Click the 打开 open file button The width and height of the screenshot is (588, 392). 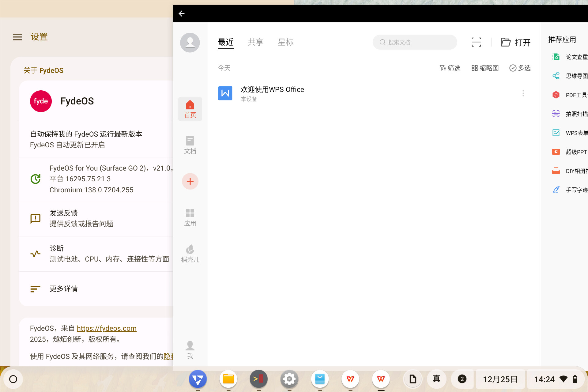[x=516, y=42]
